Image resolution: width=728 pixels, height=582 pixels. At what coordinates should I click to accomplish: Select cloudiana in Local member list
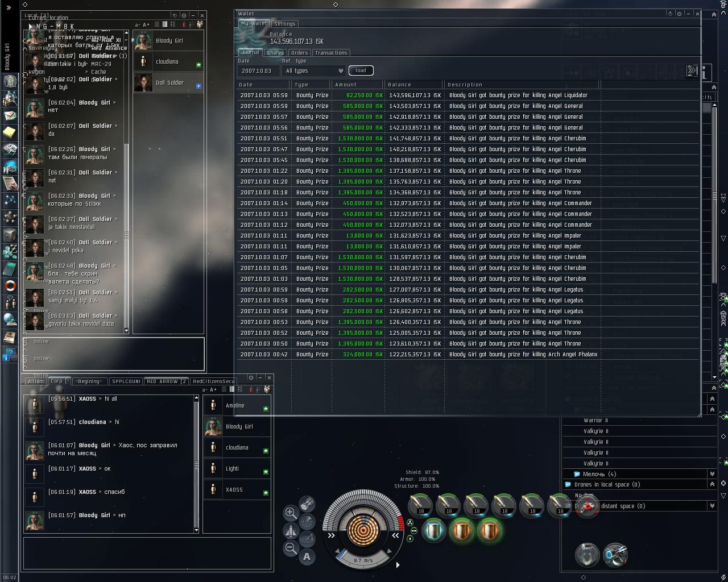[x=168, y=61]
